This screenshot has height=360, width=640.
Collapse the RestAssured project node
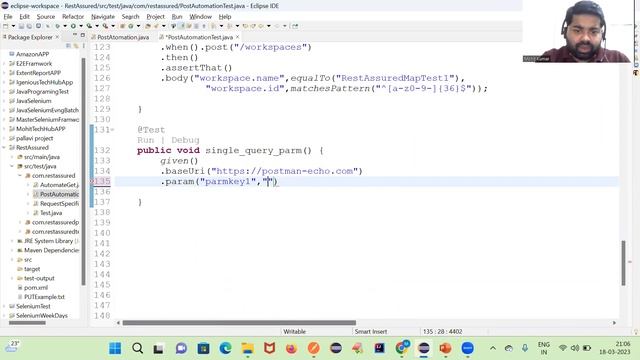pyautogui.click(x=4, y=147)
